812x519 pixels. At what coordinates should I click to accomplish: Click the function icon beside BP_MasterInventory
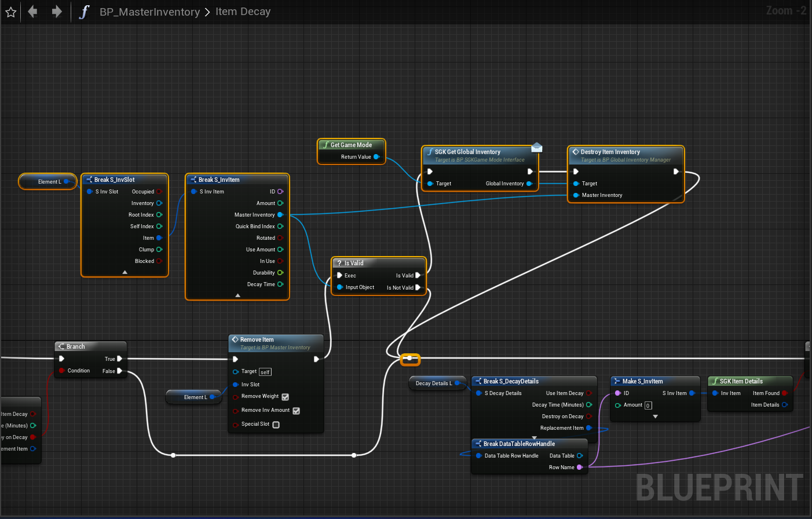85,12
